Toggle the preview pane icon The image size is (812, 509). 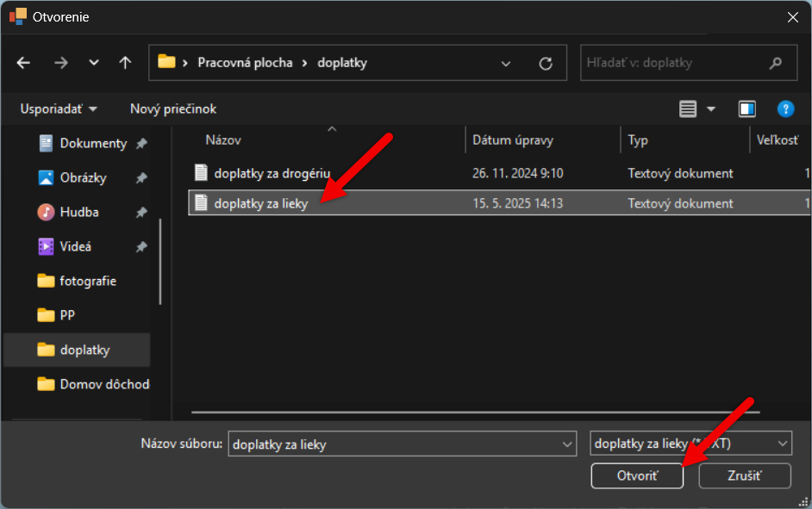[746, 109]
